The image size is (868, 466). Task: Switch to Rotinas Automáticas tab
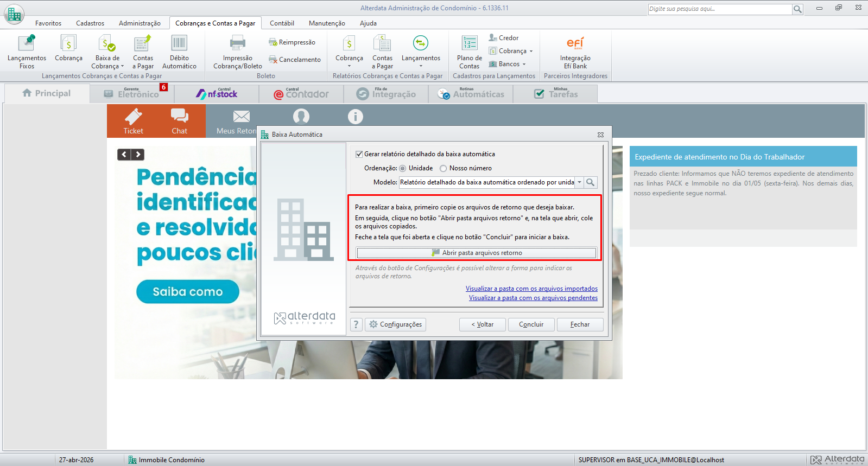pyautogui.click(x=471, y=93)
